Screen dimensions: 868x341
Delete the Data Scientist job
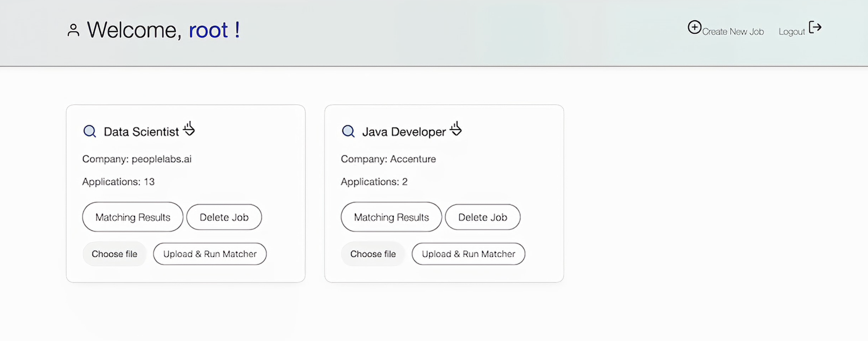tap(224, 217)
